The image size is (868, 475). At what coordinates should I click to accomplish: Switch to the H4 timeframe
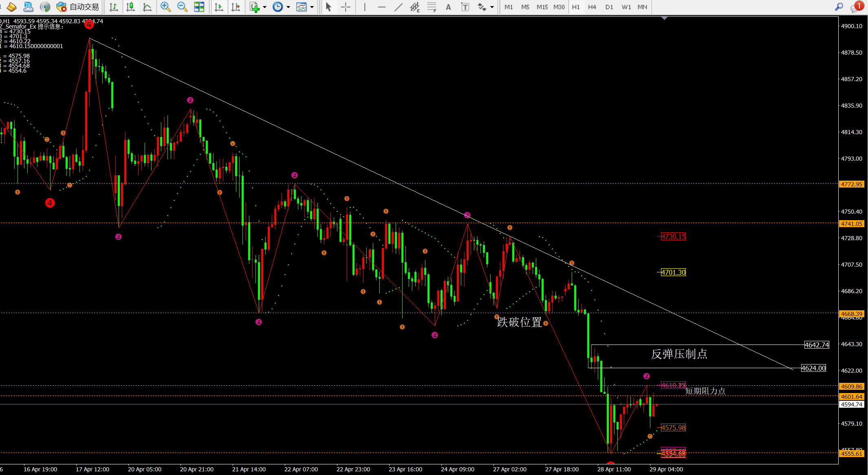pyautogui.click(x=592, y=7)
